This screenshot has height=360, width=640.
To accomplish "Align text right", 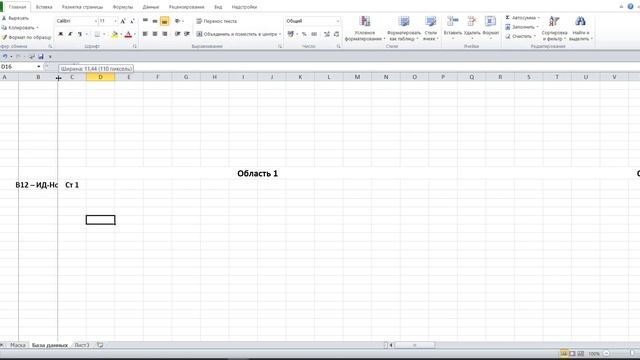I will coord(164,34).
